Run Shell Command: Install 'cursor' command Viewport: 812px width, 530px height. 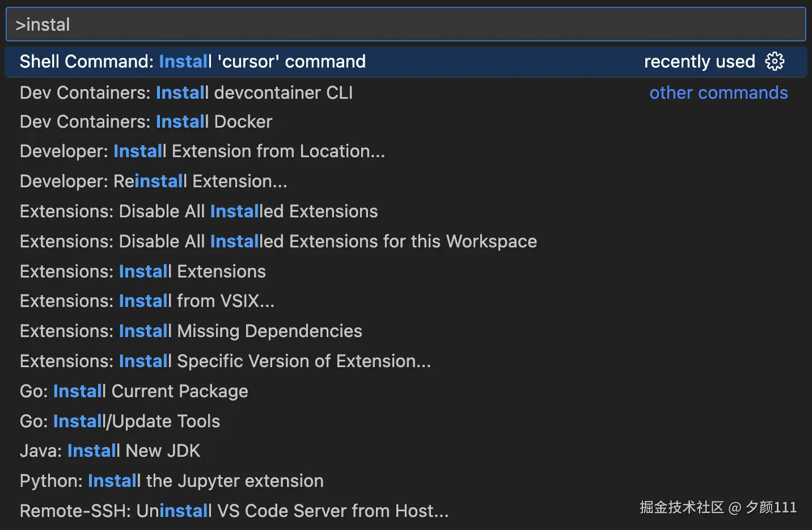point(193,61)
